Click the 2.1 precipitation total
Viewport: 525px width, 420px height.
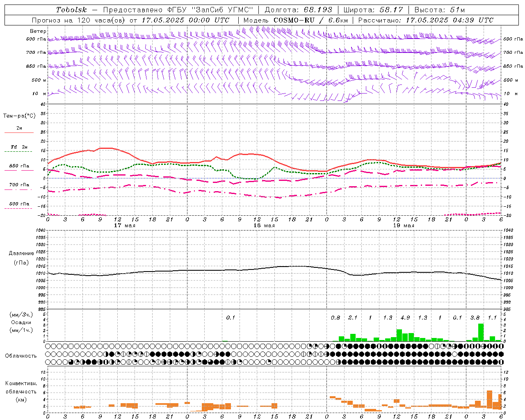tap(353, 317)
